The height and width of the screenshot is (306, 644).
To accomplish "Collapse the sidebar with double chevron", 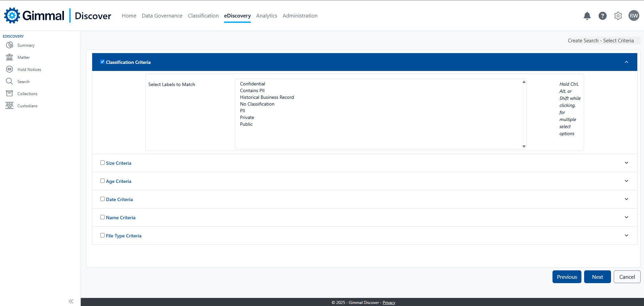I will (71, 301).
